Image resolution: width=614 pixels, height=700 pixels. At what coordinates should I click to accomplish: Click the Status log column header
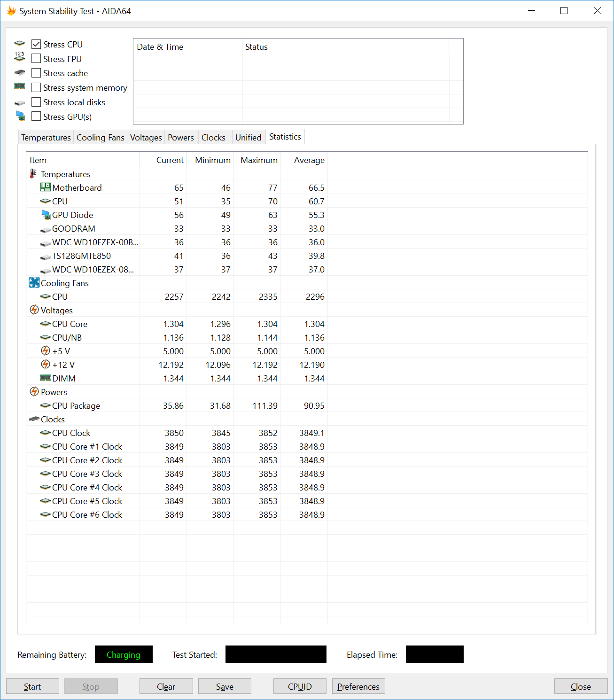coord(346,47)
